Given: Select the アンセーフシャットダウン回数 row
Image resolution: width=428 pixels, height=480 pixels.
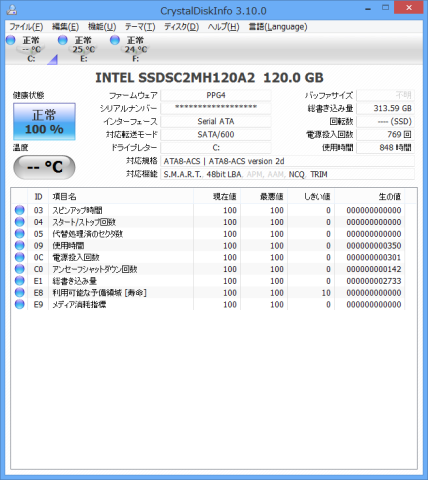Looking at the screenshot, I should coord(208,269).
